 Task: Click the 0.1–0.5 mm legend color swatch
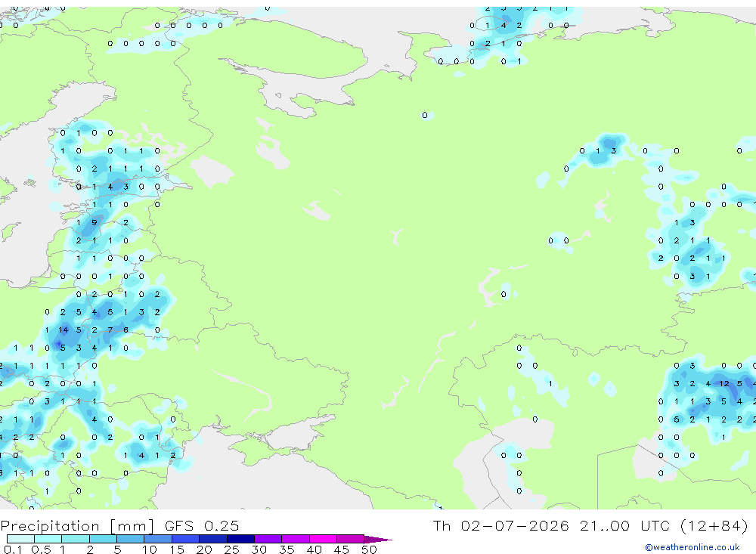coord(20,539)
